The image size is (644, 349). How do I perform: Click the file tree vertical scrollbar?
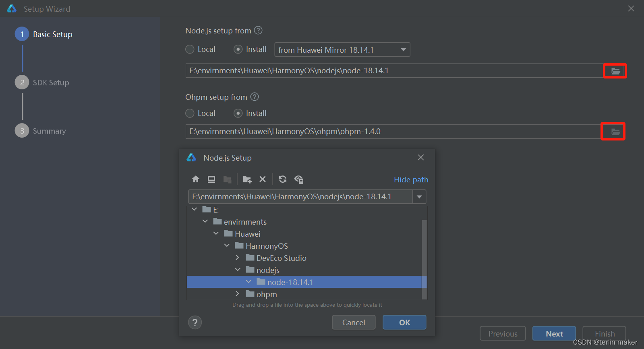(x=424, y=260)
